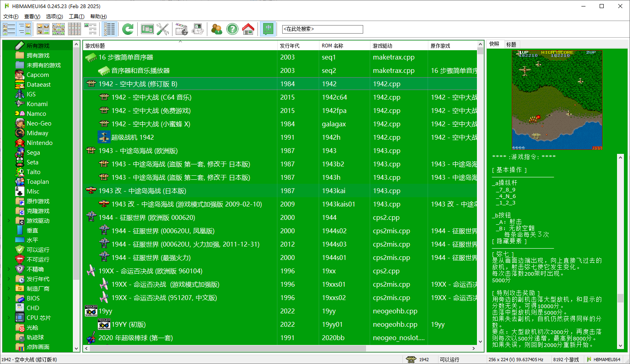Image resolution: width=630 pixels, height=364 pixels.
Task: Open the 选项(O) menu
Action: (x=55, y=17)
